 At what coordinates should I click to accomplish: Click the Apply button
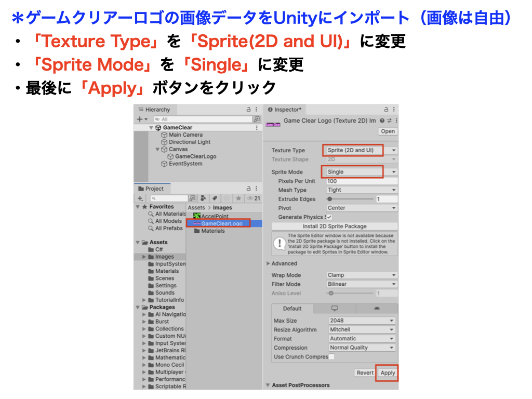coord(388,373)
